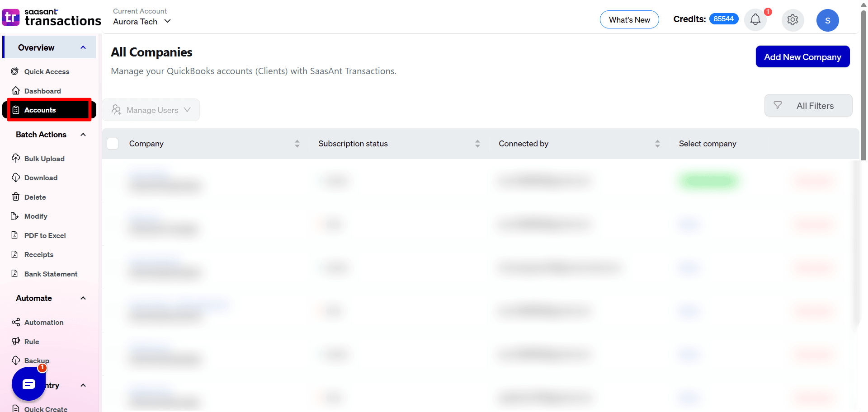Click the Bulk Upload cloud icon

coord(16,158)
